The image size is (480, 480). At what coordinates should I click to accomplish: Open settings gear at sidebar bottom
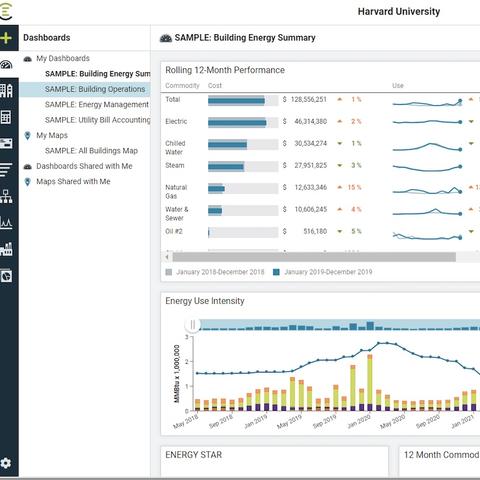(x=6, y=463)
